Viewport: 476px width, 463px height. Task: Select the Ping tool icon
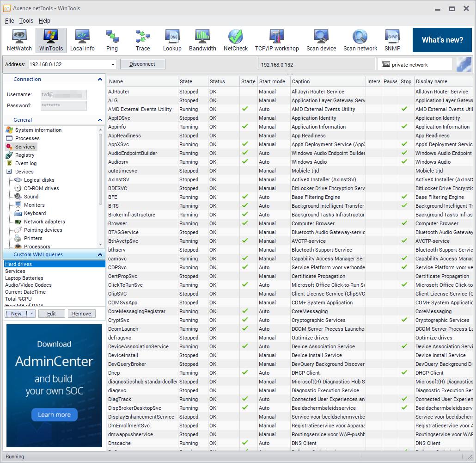pos(112,40)
